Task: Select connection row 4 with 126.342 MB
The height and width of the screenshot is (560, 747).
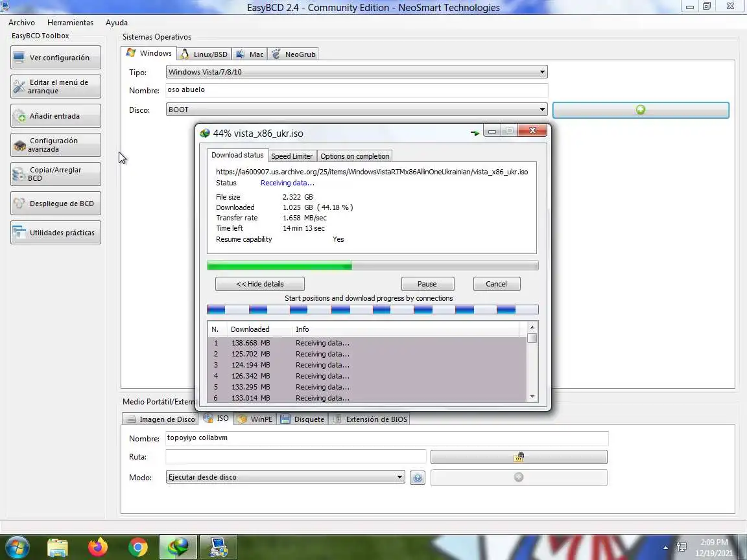Action: 367,376
